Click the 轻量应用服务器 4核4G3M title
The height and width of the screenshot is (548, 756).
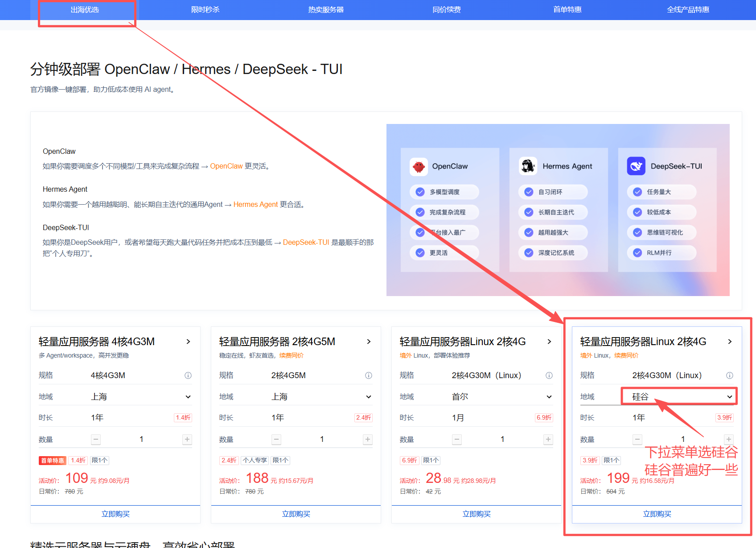[97, 342]
